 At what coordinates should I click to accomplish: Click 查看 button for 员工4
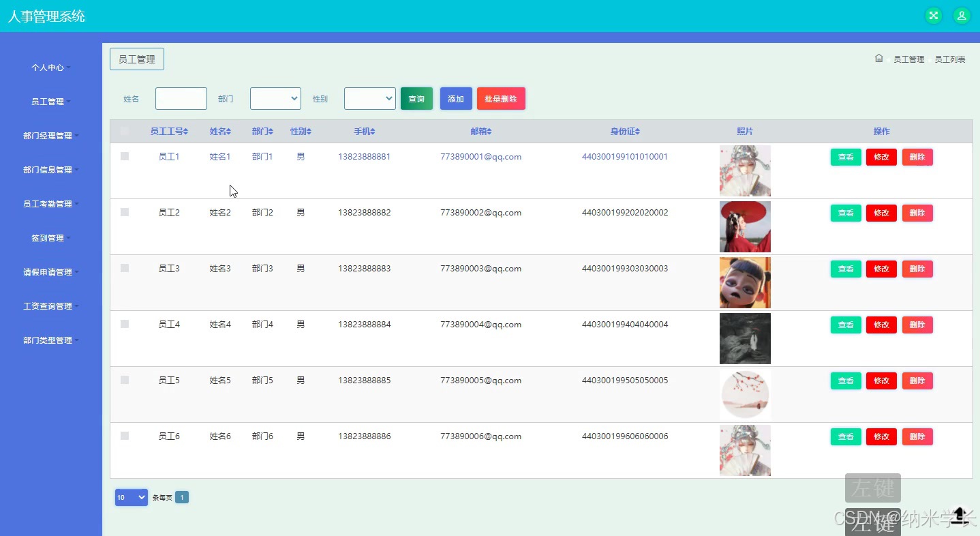pos(846,325)
